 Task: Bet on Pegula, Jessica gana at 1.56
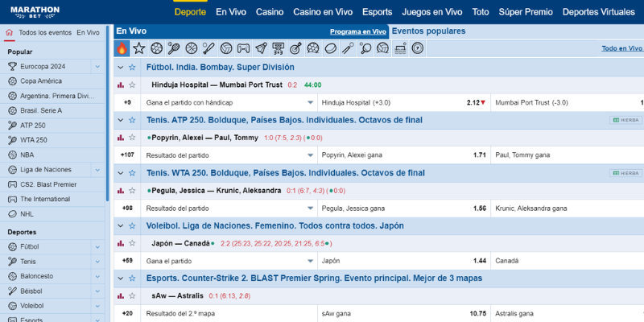click(404, 208)
